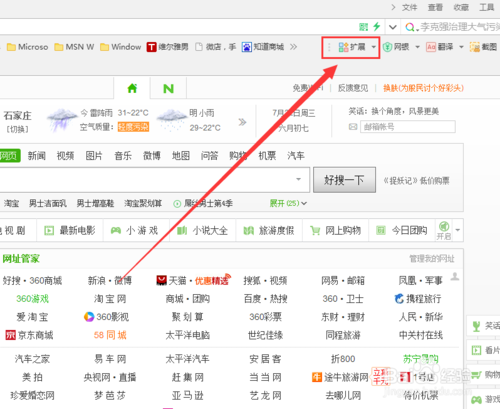Open 58同城 link
Viewport: 500px width, 409px height.
110,335
